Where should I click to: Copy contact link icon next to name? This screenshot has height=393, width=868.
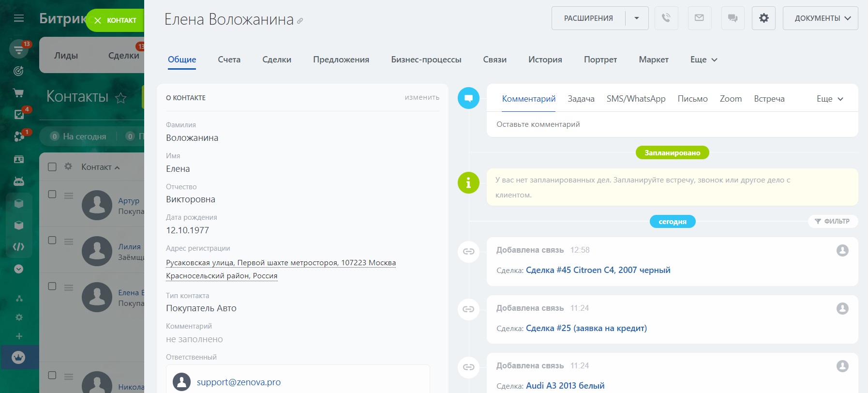point(300,21)
